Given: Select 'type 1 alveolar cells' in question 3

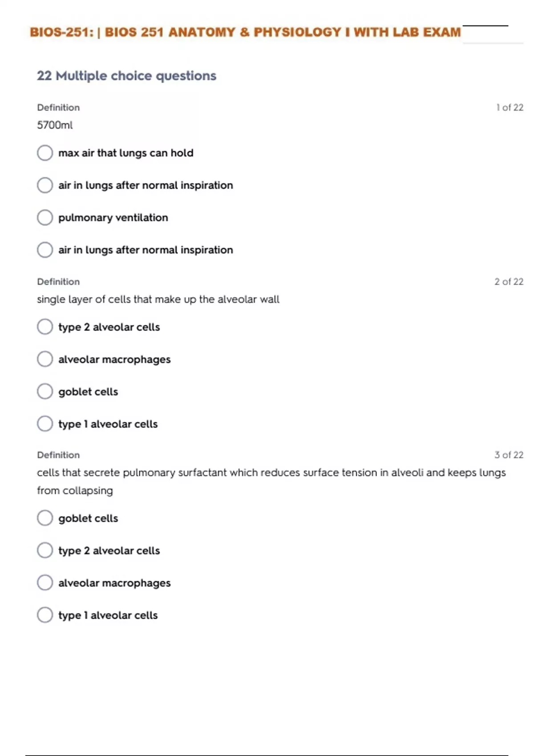Looking at the screenshot, I should pos(45,615).
